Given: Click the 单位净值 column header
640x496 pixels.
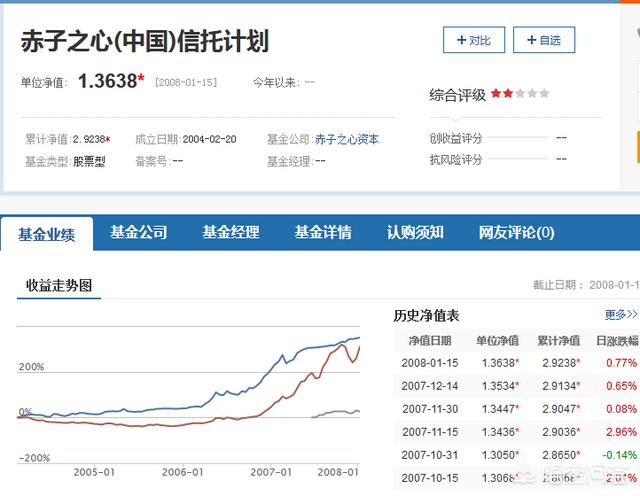Looking at the screenshot, I should [497, 340].
